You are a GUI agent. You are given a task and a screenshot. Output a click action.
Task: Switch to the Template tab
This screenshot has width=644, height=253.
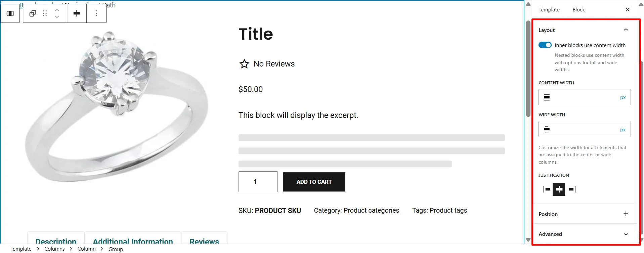coord(549,10)
